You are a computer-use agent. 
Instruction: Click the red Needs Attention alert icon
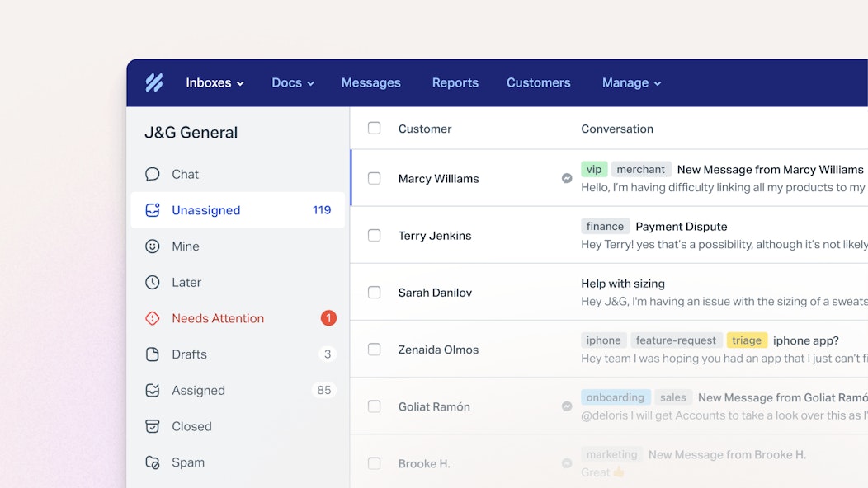pos(153,318)
